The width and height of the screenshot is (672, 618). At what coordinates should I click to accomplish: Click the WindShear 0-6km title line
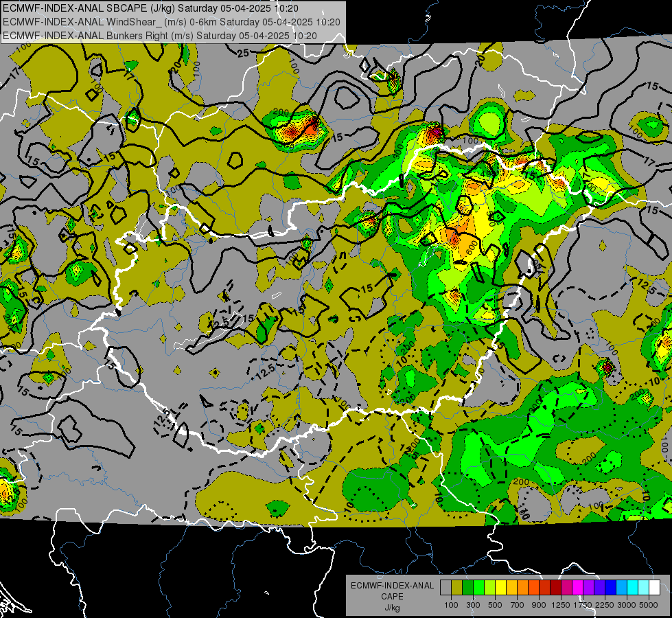click(172, 22)
